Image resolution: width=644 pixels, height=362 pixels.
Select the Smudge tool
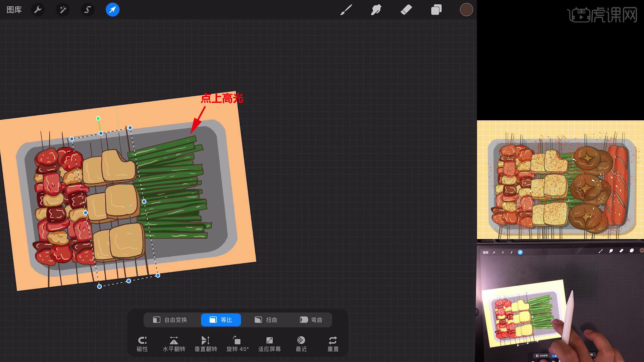(x=376, y=10)
